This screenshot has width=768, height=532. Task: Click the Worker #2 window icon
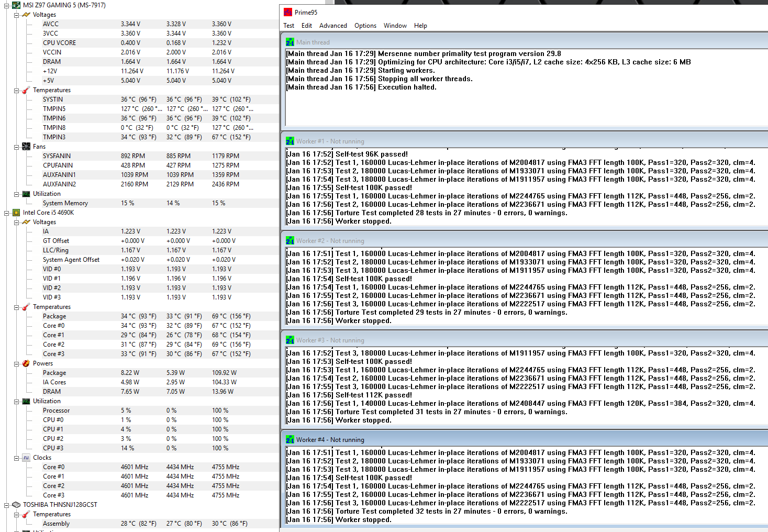(x=290, y=241)
